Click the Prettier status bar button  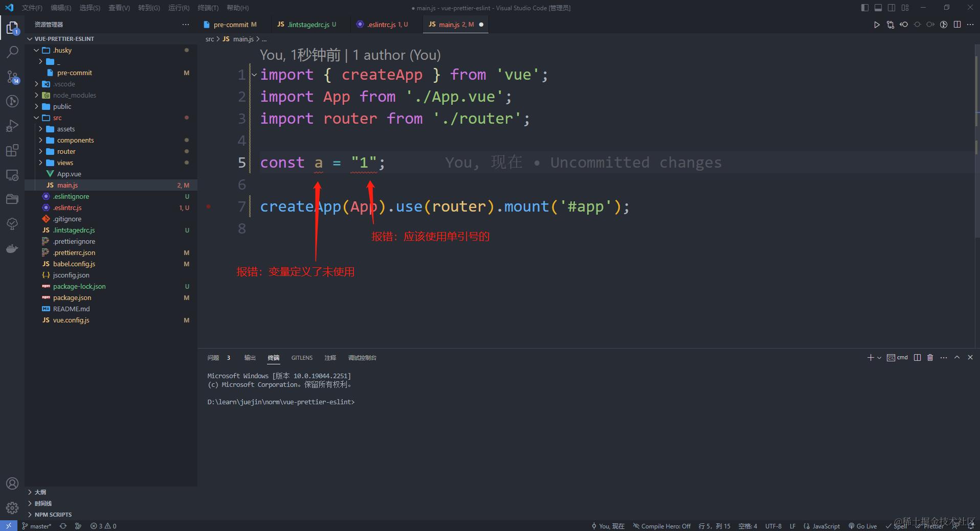[x=930, y=526]
